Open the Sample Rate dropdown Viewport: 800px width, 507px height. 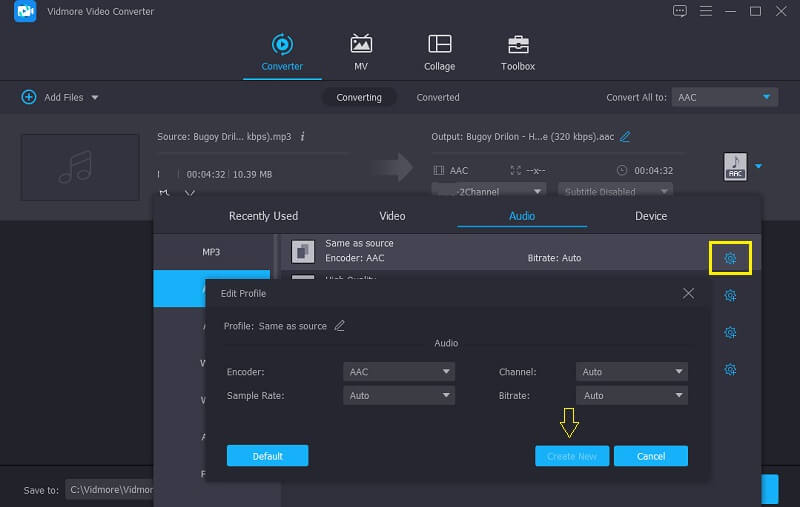pos(398,395)
